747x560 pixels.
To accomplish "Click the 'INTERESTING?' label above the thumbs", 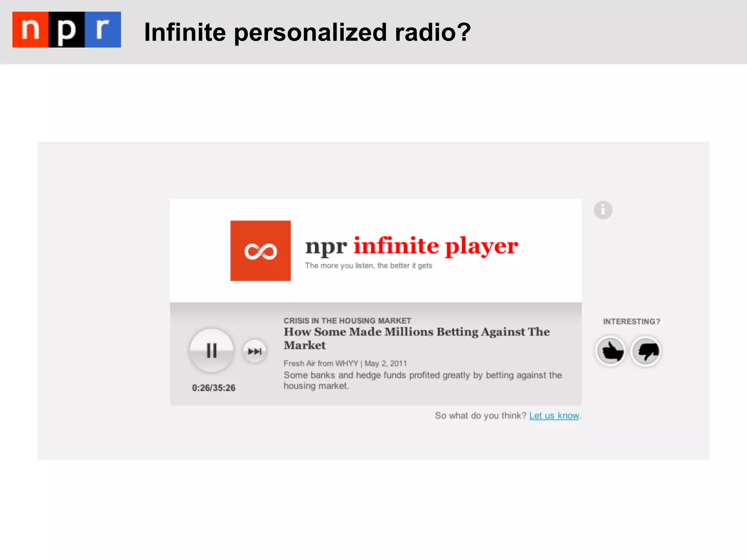I will (631, 322).
